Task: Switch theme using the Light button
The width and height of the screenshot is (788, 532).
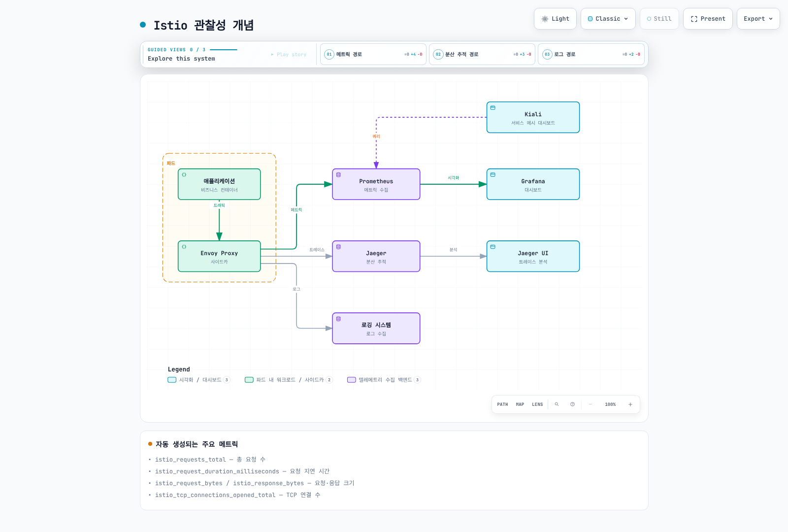Action: (x=555, y=19)
